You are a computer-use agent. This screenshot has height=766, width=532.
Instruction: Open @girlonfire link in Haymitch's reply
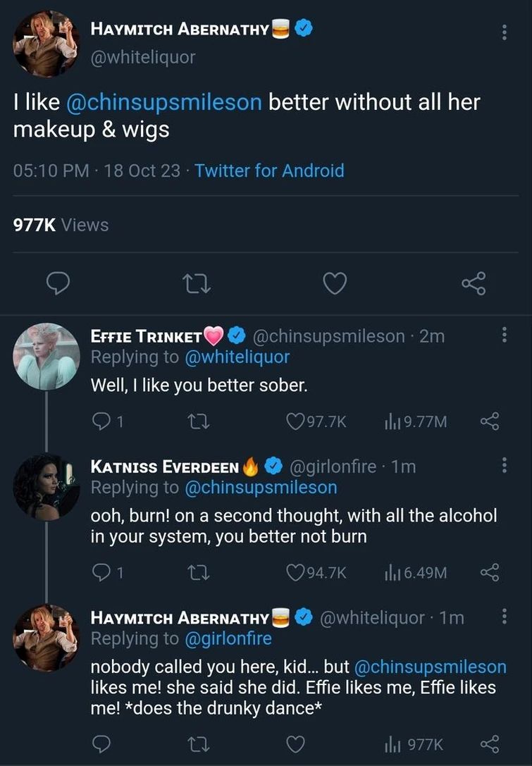pos(228,638)
